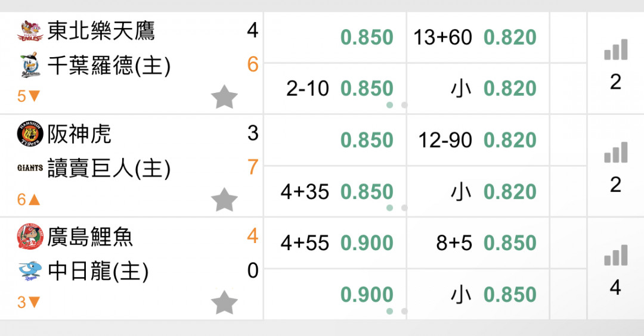
Task: Expand the orange 6 up-arrow indicator
Action: click(29, 200)
